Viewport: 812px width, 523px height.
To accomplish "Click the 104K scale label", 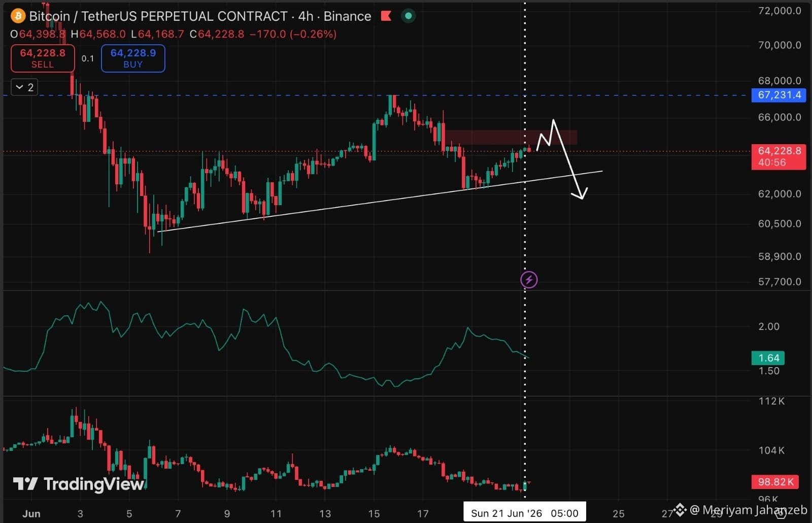I will pyautogui.click(x=771, y=450).
